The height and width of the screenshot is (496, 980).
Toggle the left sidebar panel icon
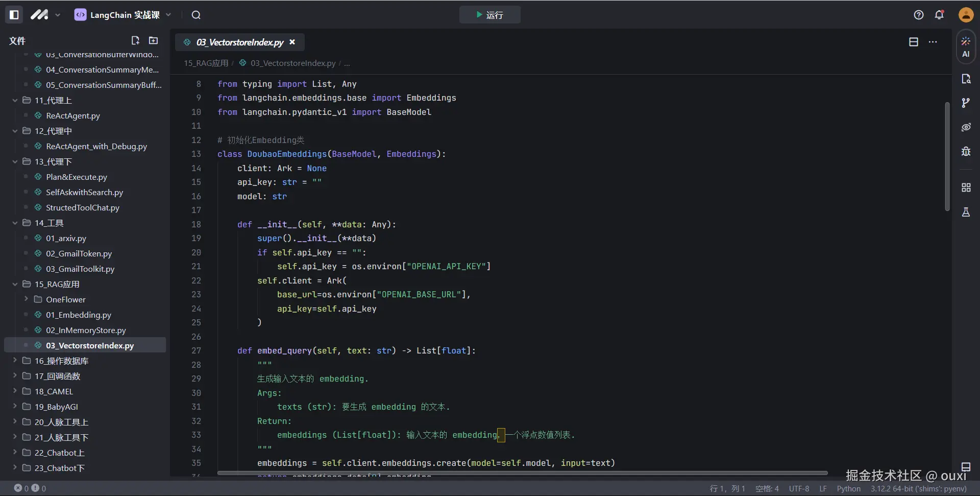14,15
